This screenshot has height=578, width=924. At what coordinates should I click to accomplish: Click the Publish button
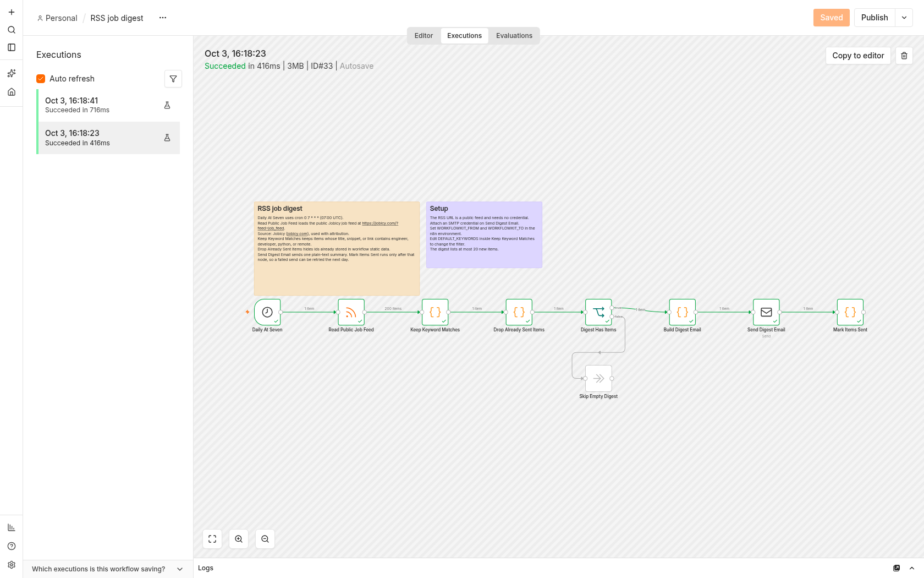click(875, 18)
